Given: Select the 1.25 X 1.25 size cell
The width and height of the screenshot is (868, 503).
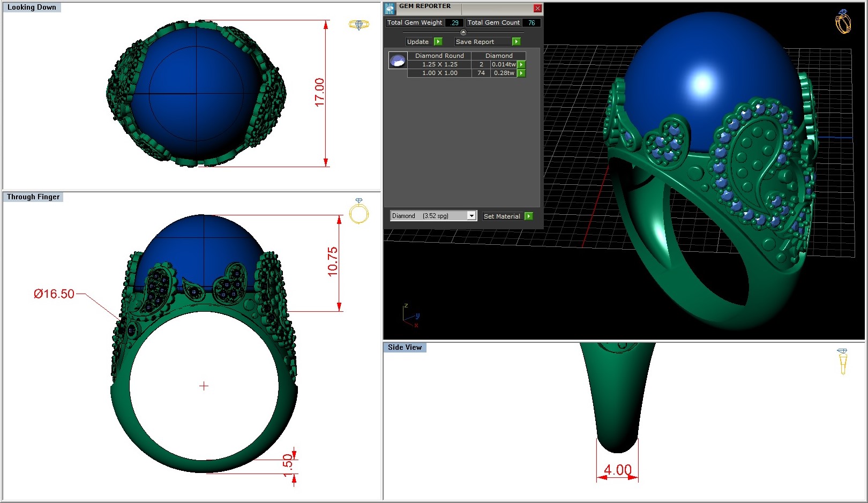Looking at the screenshot, I should click(440, 65).
